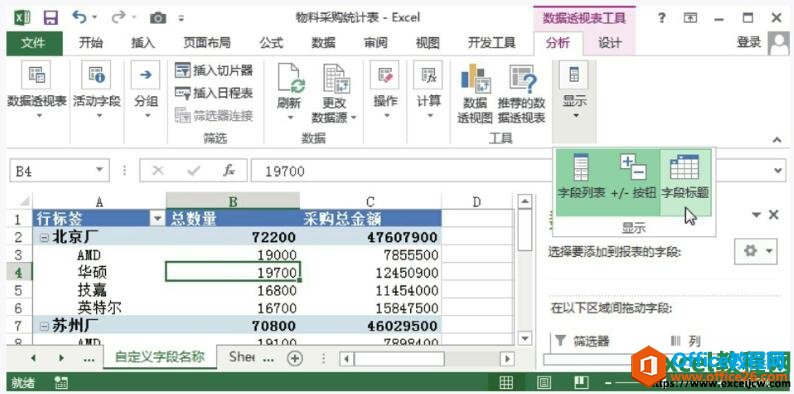
Task: Click the formula bar containing 19700
Action: pyautogui.click(x=403, y=171)
